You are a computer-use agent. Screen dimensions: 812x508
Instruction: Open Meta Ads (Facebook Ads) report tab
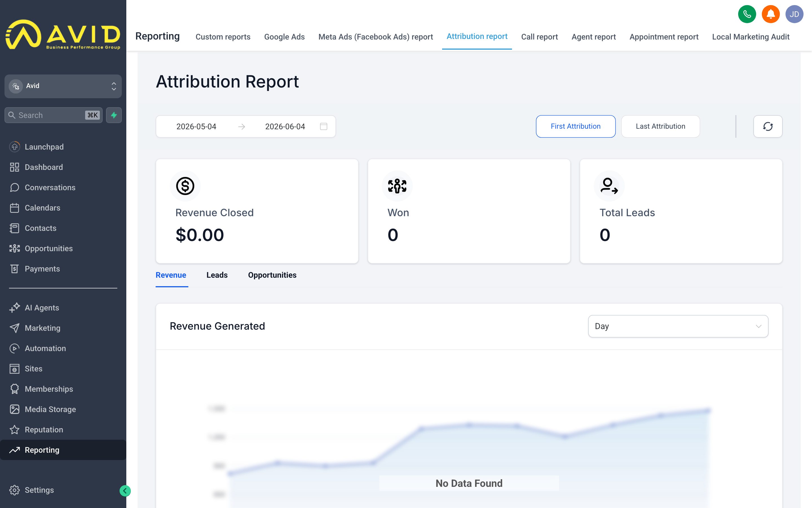tap(376, 37)
